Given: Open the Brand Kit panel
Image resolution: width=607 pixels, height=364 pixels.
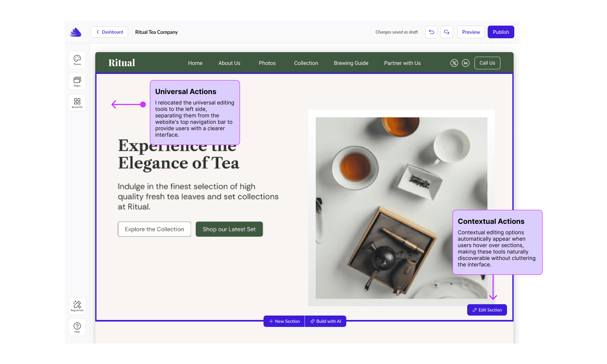Looking at the screenshot, I should point(77,102).
